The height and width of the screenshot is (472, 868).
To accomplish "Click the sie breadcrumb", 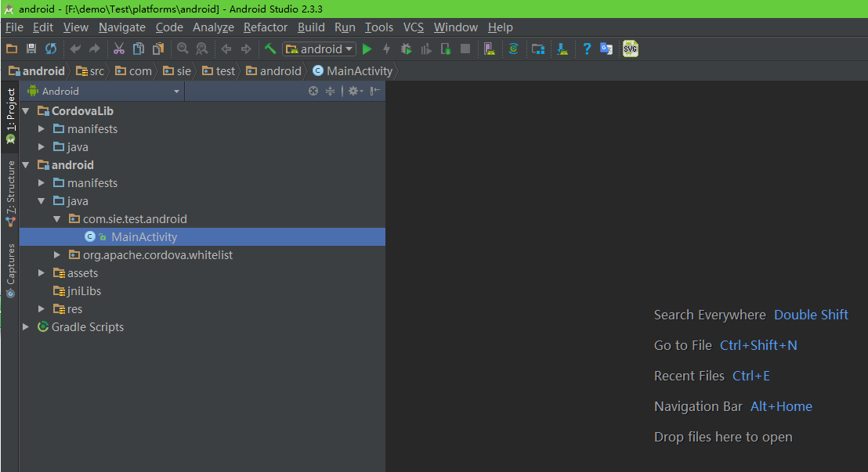I will click(177, 70).
